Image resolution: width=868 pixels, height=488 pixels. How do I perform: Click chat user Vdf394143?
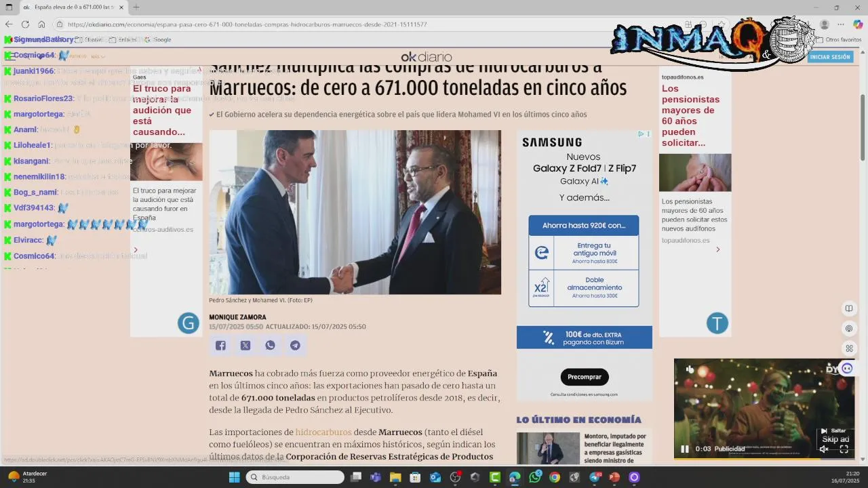[34, 208]
